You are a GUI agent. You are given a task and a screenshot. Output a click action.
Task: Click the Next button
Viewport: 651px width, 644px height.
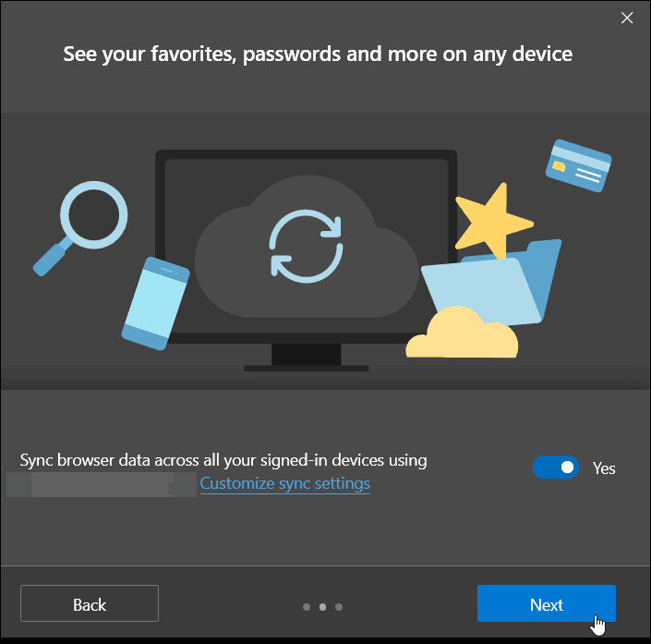[x=546, y=603]
